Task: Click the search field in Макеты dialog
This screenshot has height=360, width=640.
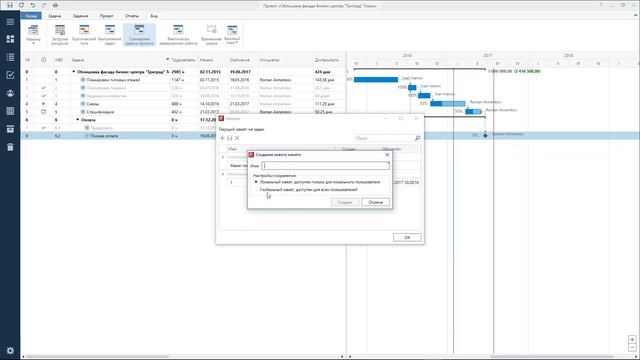Action: click(384, 138)
